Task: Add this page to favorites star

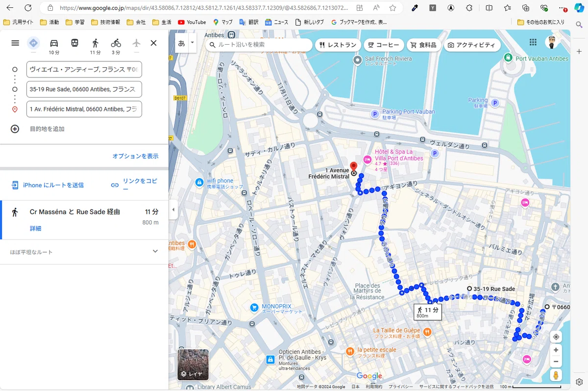Action: 392,8
